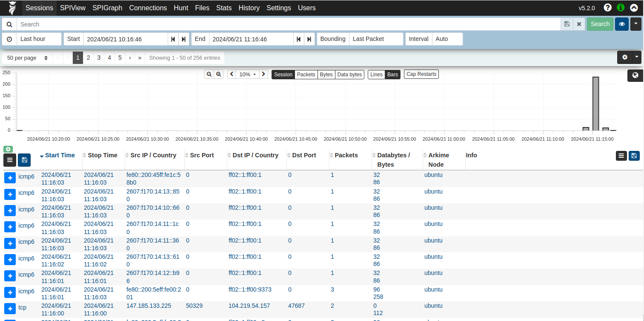Switch graph to Lines mode
Image resolution: width=644 pixels, height=321 pixels.
pos(376,75)
